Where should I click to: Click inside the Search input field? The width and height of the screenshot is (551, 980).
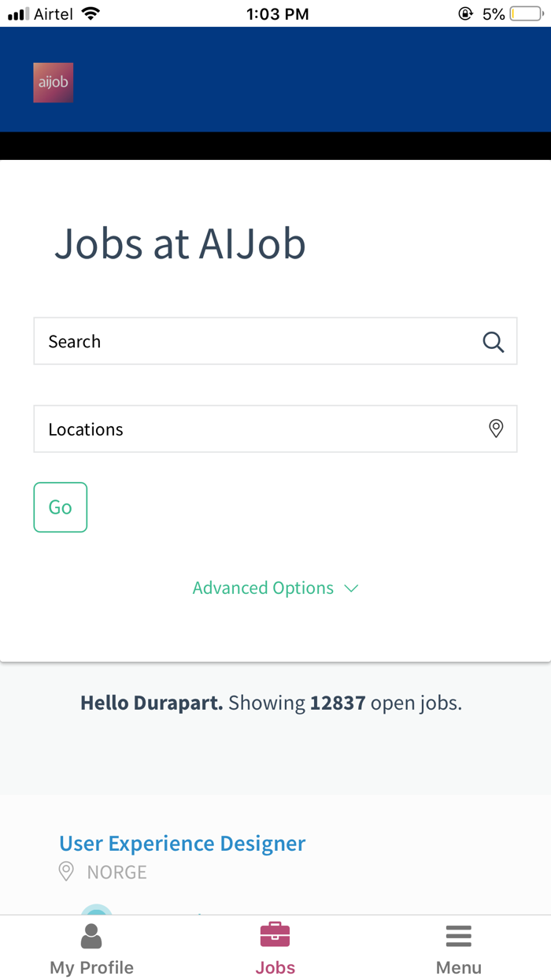[x=236, y=341]
